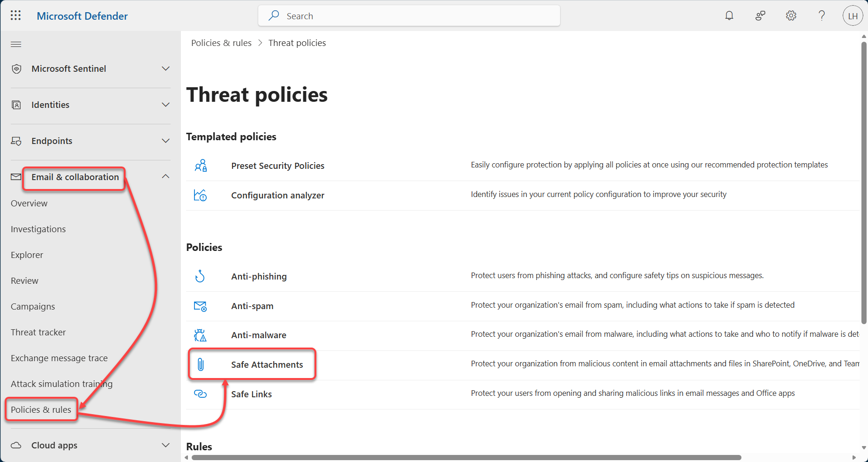Click the Anti-malware bug icon

(200, 335)
